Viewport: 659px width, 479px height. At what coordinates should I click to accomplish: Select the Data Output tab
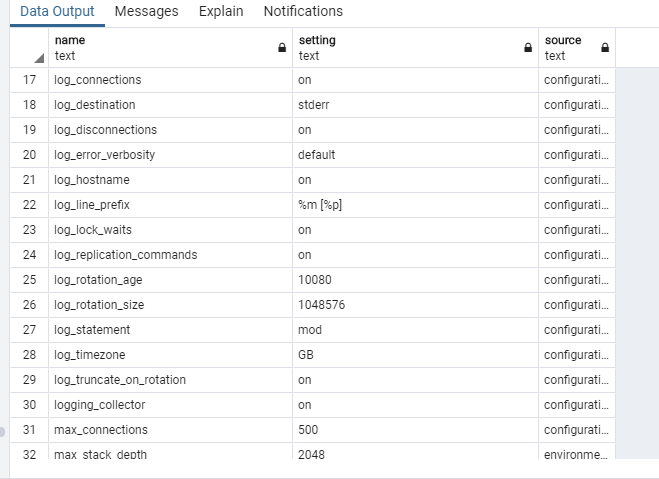click(58, 12)
